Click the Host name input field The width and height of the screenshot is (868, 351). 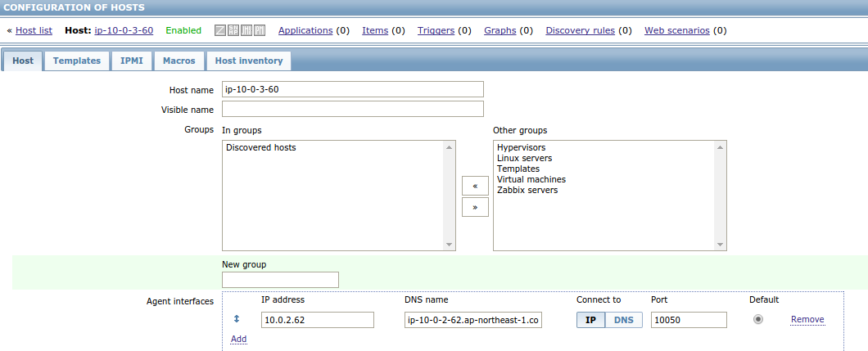click(x=353, y=89)
